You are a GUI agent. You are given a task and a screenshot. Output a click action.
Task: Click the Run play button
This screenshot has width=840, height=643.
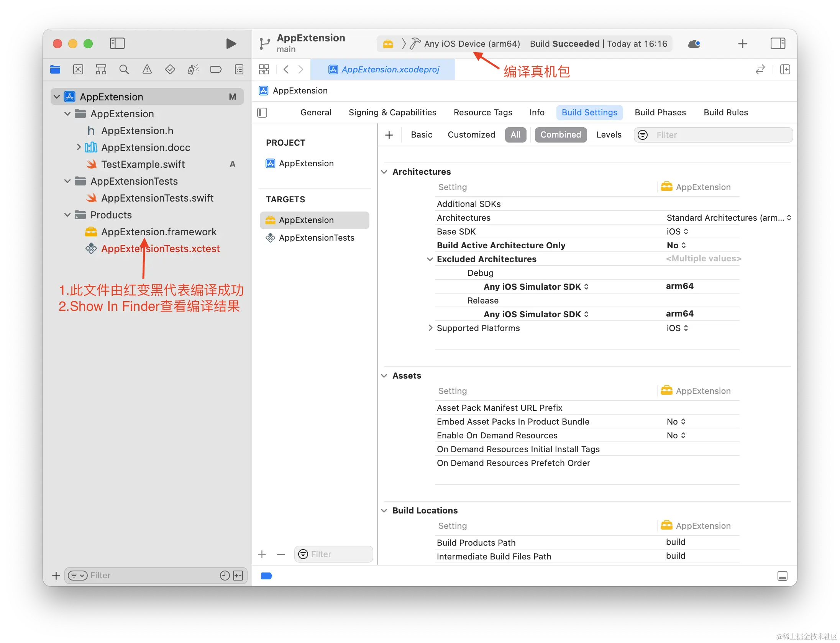231,44
